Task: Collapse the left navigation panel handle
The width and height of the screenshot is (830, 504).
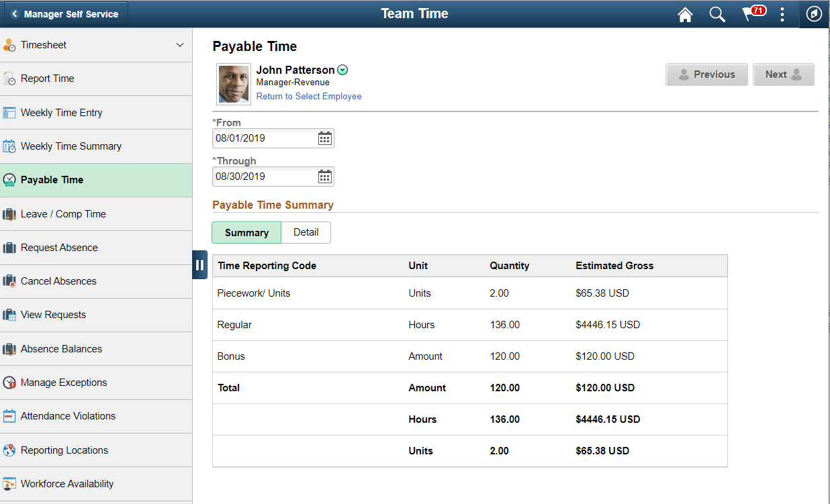Action: 199,264
